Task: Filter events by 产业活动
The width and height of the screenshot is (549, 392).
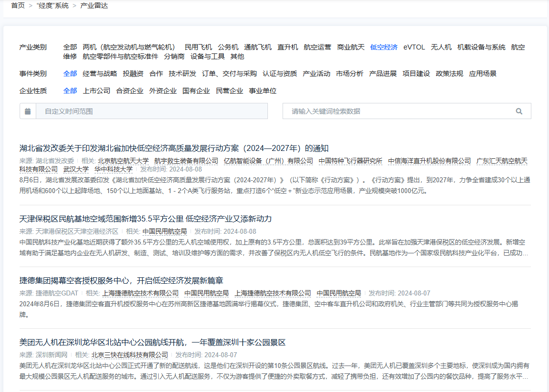Action: click(x=316, y=73)
